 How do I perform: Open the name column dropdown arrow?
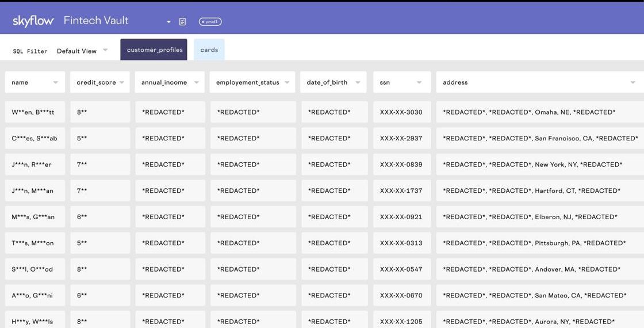click(x=55, y=82)
